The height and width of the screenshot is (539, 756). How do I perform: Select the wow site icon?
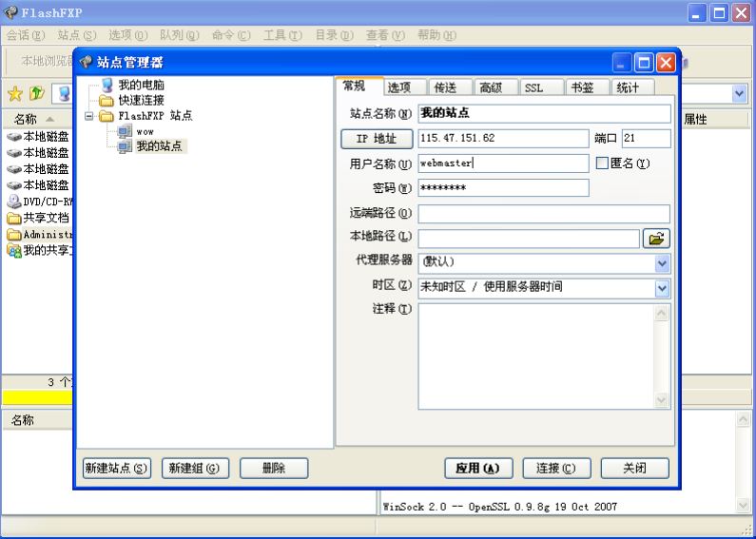pos(125,131)
